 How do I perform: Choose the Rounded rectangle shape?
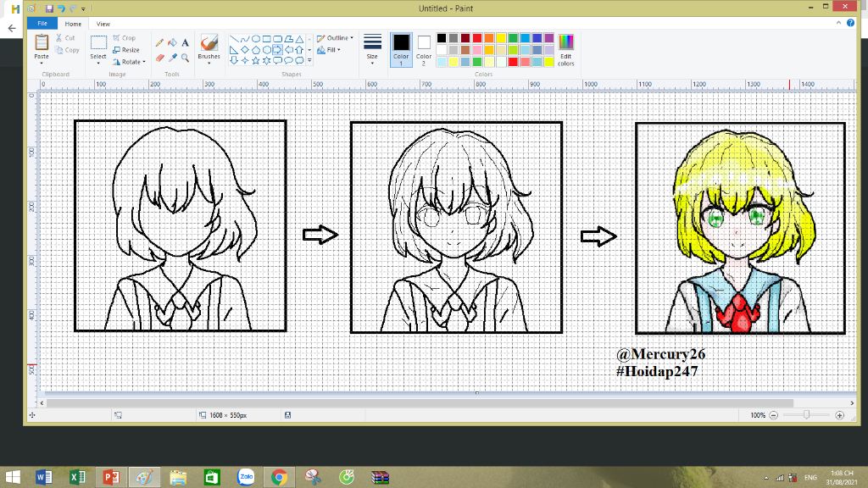[277, 39]
